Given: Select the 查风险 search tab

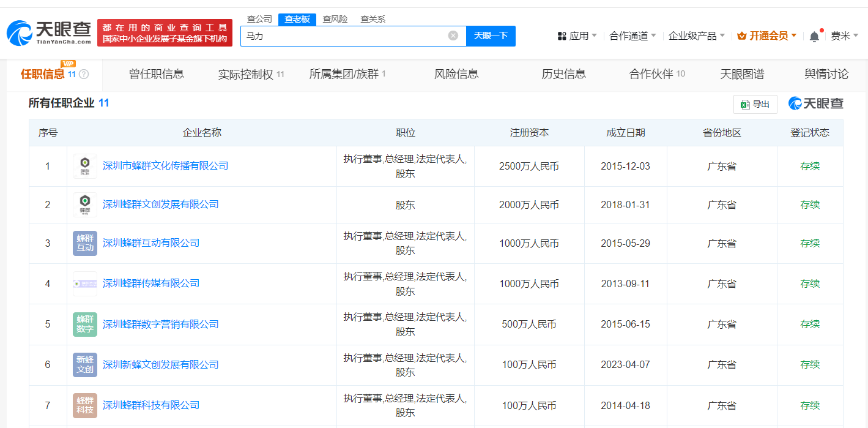Looking at the screenshot, I should (335, 19).
